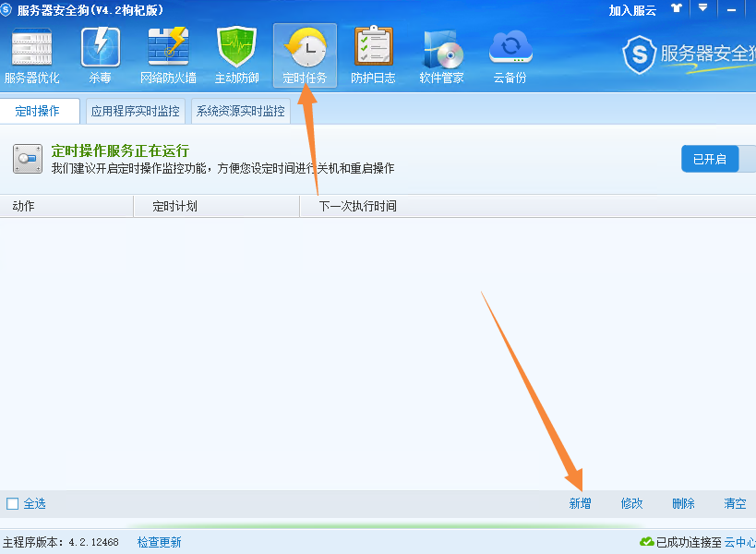Open the 云备份 cloud backup module
Image resolution: width=756 pixels, height=554 pixels.
coord(510,56)
